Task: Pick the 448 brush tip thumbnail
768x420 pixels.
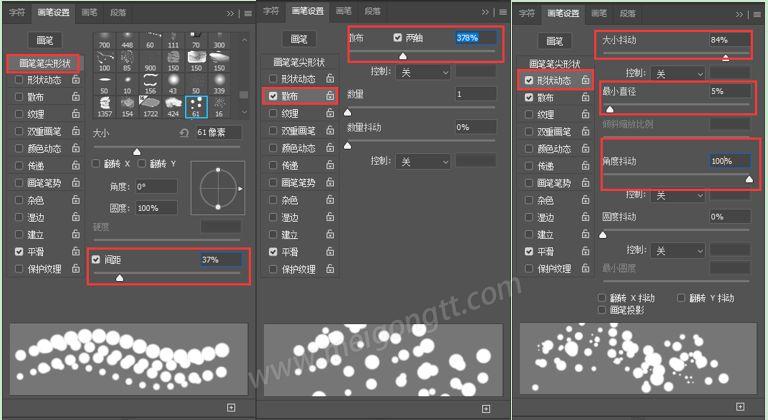Action: click(127, 41)
